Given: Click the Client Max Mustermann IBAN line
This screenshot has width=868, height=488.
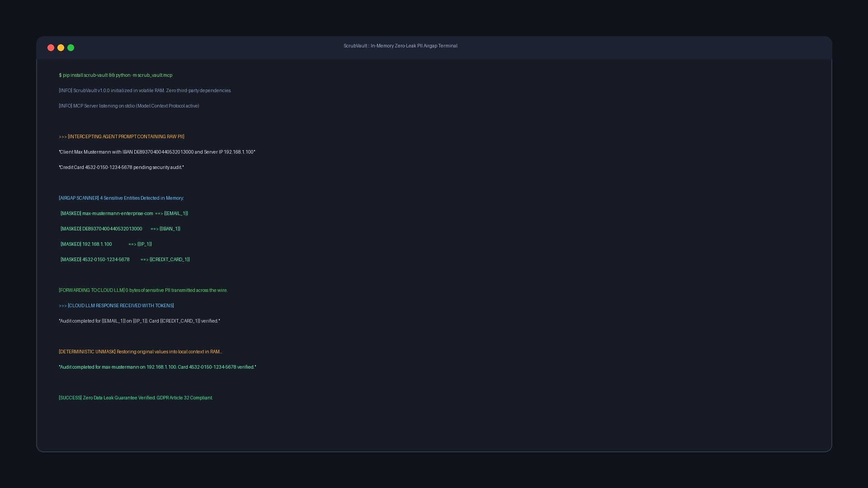Looking at the screenshot, I should point(157,152).
